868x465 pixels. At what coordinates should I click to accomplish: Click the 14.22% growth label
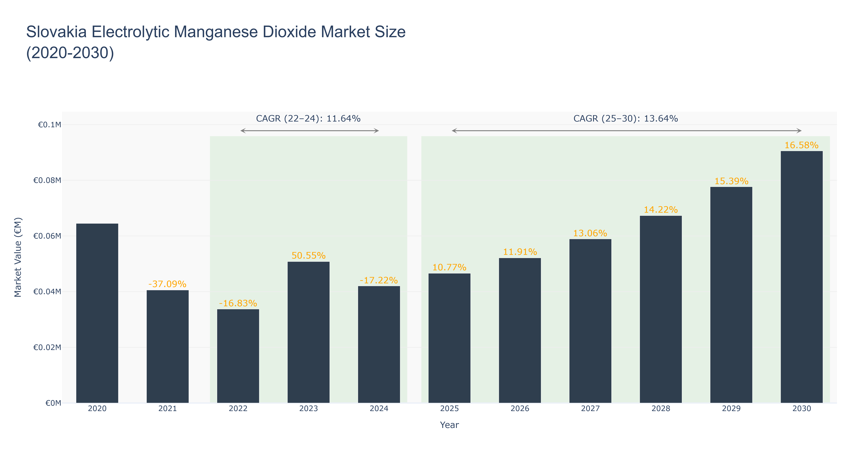[660, 210]
